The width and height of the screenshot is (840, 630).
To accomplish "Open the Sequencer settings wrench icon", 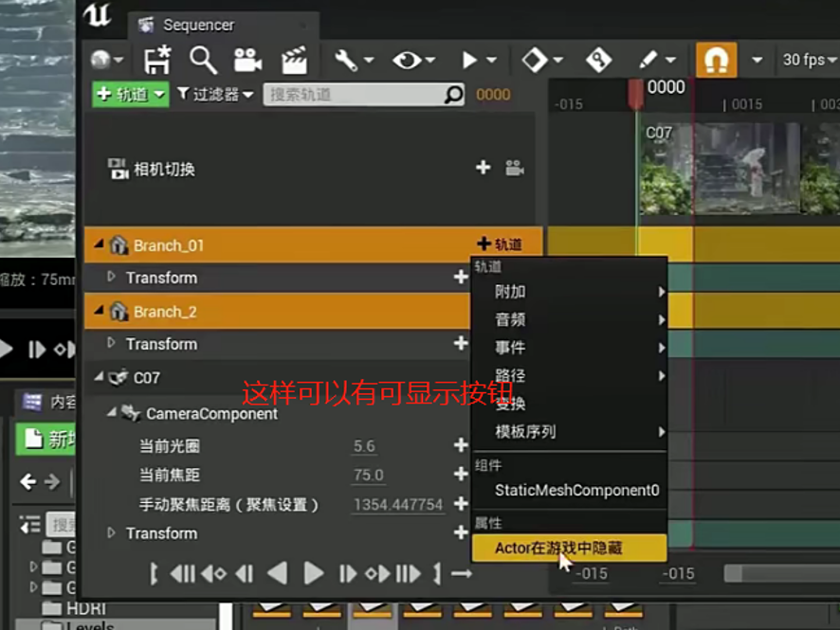I will pos(346,59).
